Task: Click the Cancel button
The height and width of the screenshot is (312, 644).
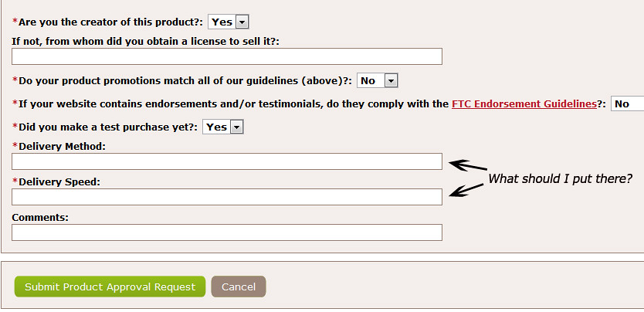Action: click(x=239, y=287)
